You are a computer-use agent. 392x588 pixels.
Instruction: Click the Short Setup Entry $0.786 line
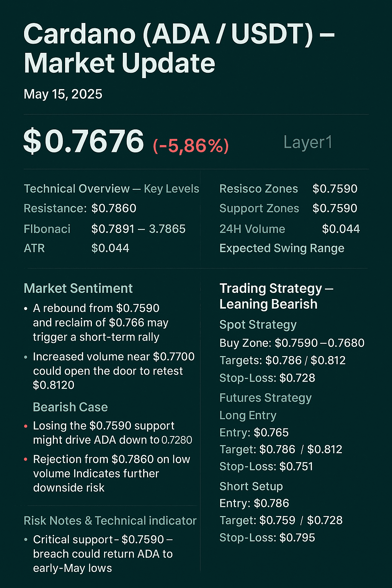pos(254,503)
